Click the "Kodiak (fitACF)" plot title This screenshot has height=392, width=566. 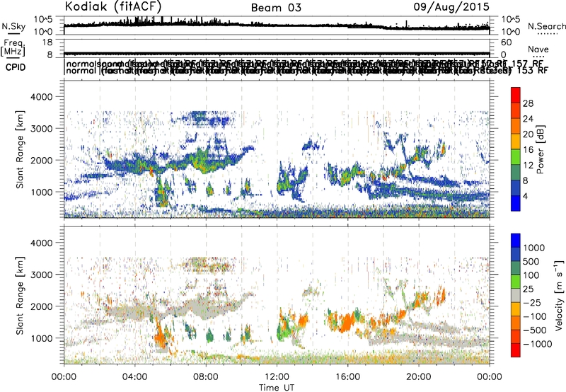coord(113,6)
